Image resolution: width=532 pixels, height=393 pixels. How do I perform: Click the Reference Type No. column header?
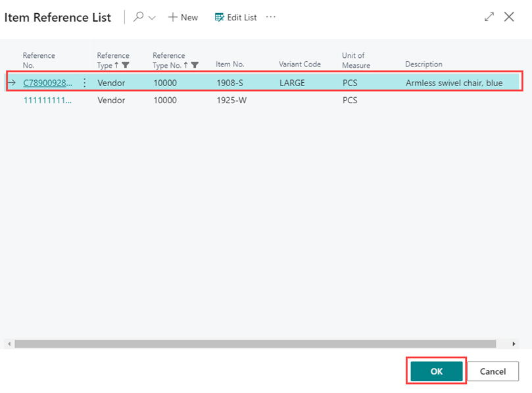click(x=169, y=60)
